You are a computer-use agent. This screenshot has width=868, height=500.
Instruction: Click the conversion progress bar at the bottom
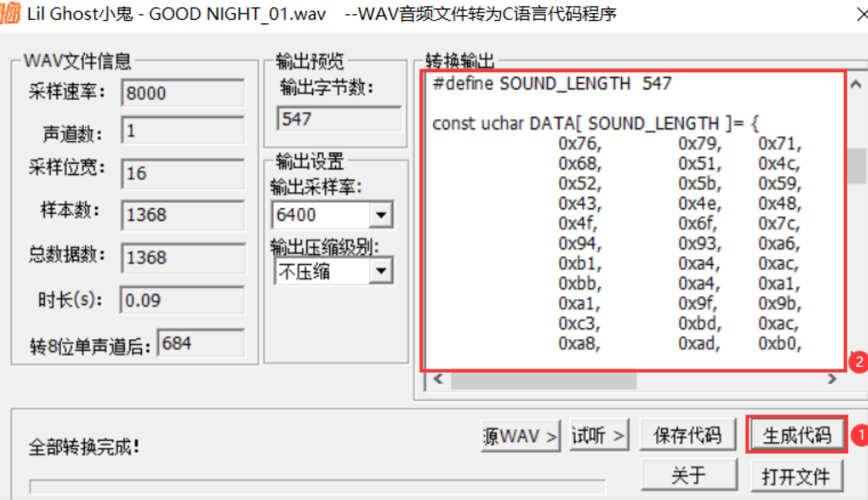point(317,486)
